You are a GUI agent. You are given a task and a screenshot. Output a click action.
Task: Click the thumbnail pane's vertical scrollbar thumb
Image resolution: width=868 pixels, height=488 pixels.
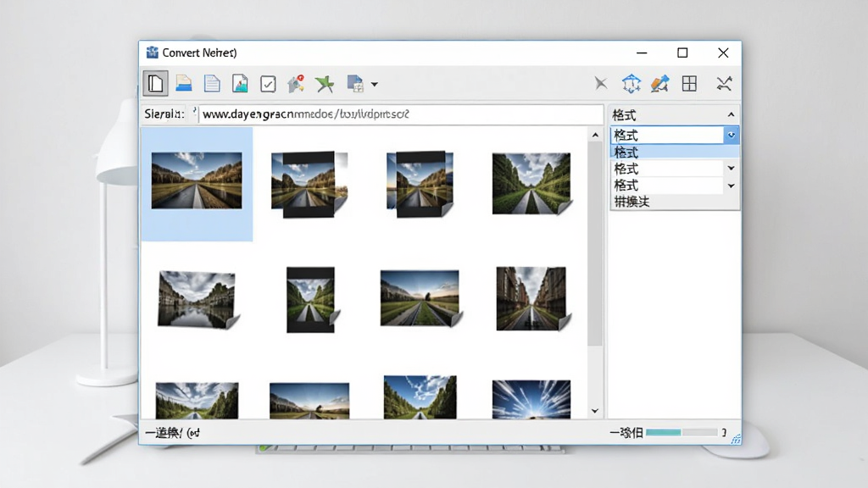pos(595,243)
